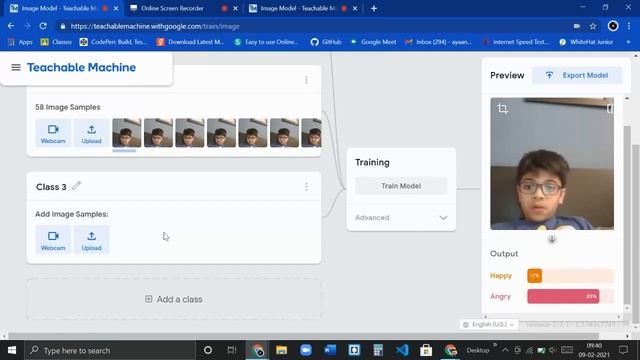Open the Teachable Machine hamburger menu
Viewport: 640px width, 360px height.
(x=16, y=67)
